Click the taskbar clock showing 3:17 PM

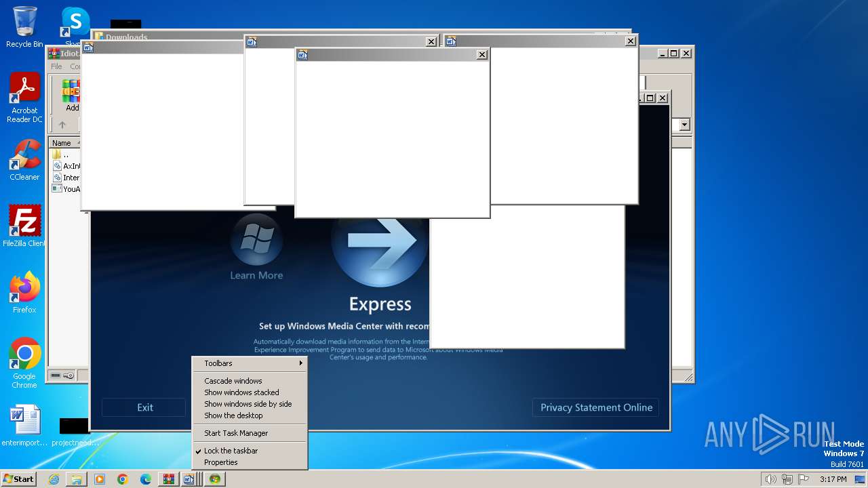833,479
